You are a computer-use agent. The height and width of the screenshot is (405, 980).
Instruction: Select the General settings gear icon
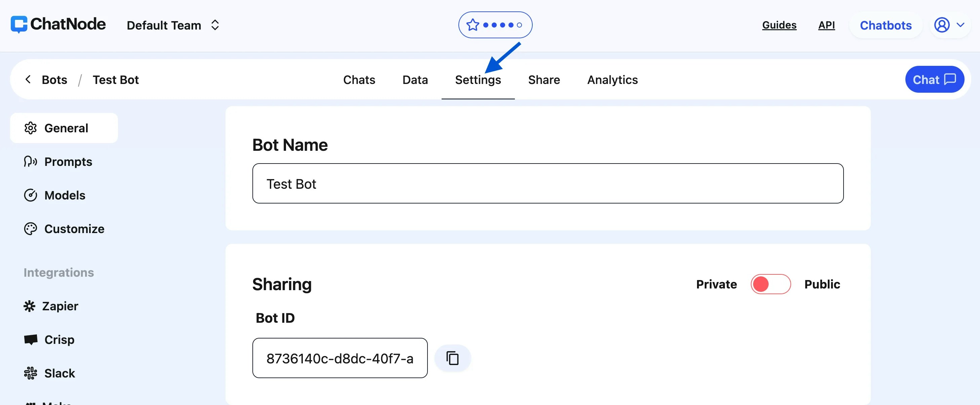pyautogui.click(x=31, y=128)
